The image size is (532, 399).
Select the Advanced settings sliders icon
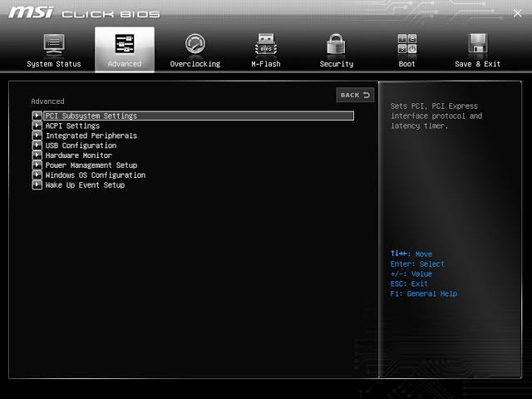(125, 44)
